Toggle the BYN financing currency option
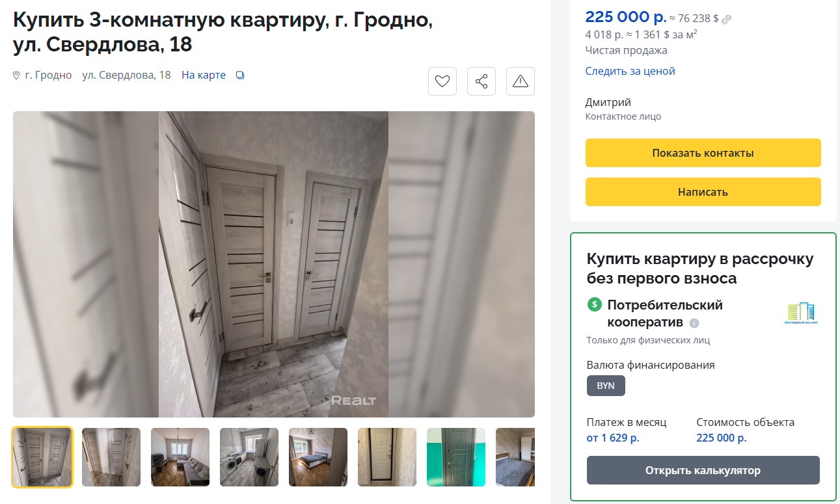Screen dimensions: 840x504 coord(606,386)
